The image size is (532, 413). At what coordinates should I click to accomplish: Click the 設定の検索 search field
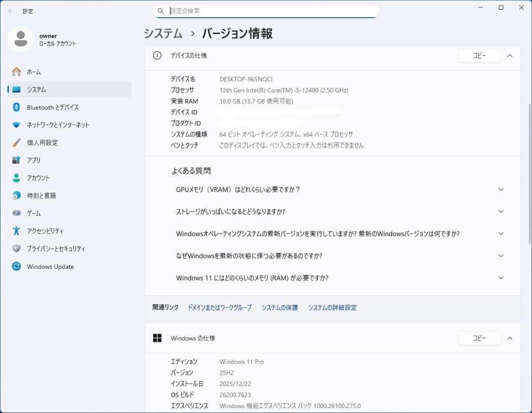click(266, 10)
